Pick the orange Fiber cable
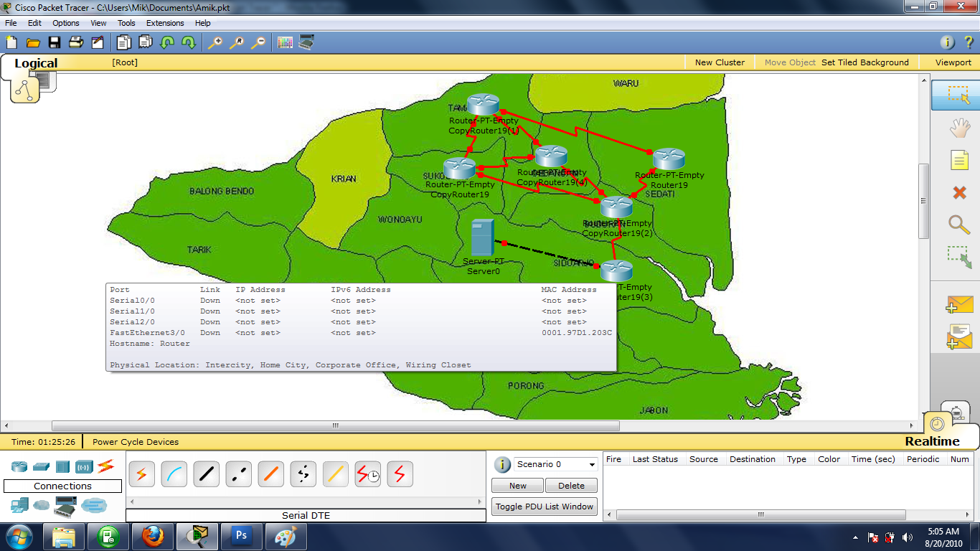This screenshot has height=551, width=980. (x=270, y=474)
